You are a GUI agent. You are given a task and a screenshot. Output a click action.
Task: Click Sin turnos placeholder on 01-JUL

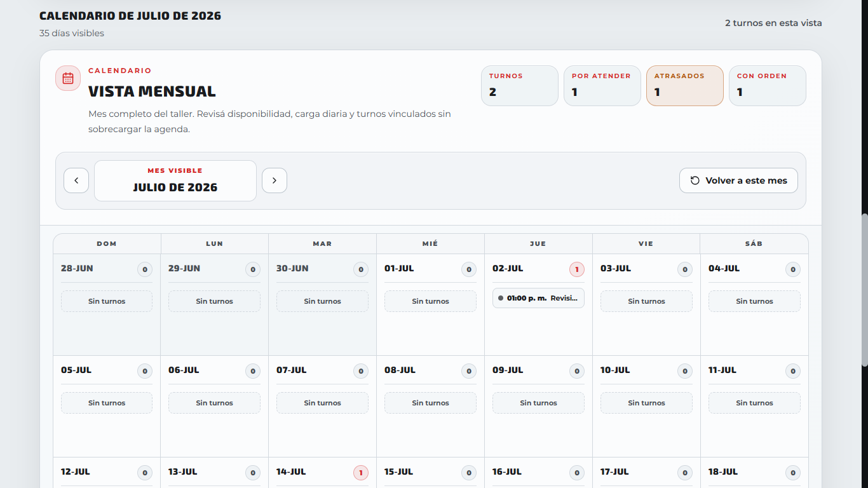click(x=430, y=301)
